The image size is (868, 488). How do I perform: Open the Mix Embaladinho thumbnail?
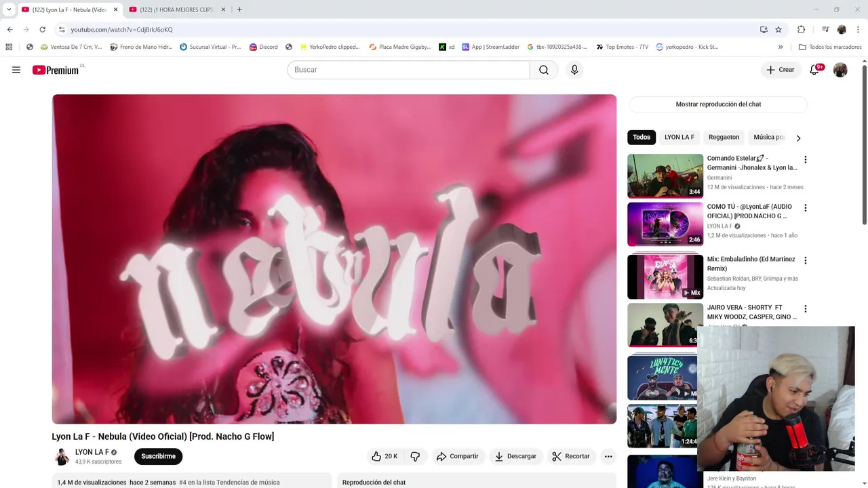[x=665, y=277]
